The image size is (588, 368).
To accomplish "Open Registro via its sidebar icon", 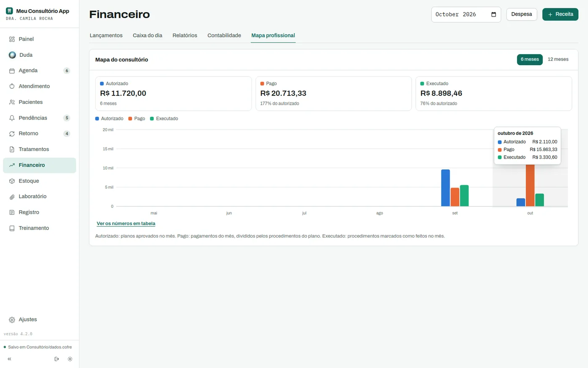I will 12,212.
